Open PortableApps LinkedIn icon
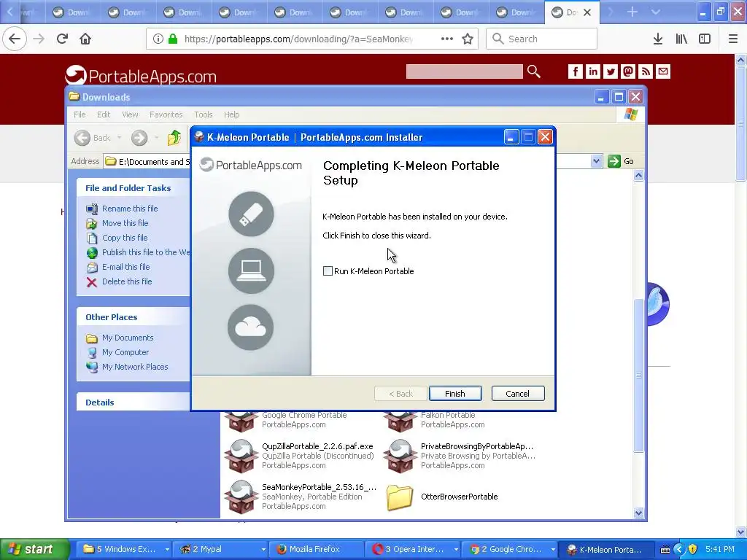The image size is (747, 560). (x=592, y=71)
